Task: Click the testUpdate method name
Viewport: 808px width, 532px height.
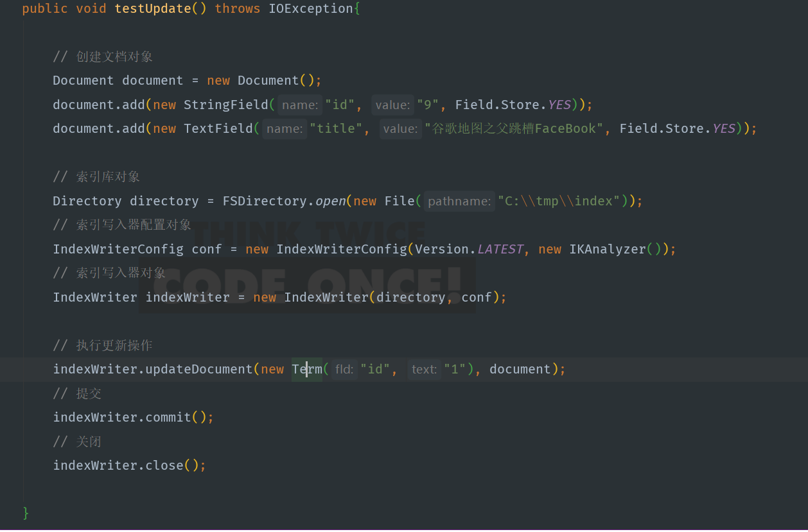Action: click(x=153, y=8)
